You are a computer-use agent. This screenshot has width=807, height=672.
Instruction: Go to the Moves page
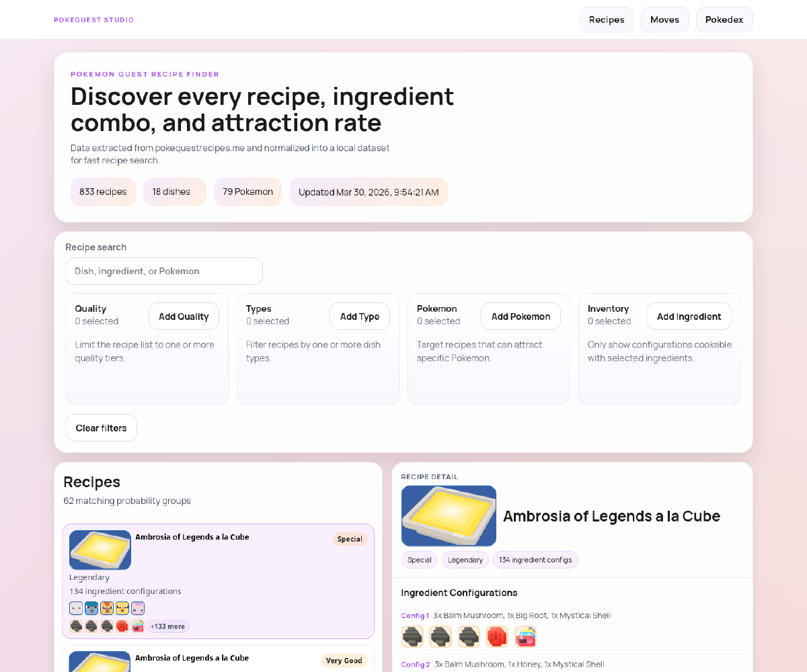pyautogui.click(x=664, y=19)
